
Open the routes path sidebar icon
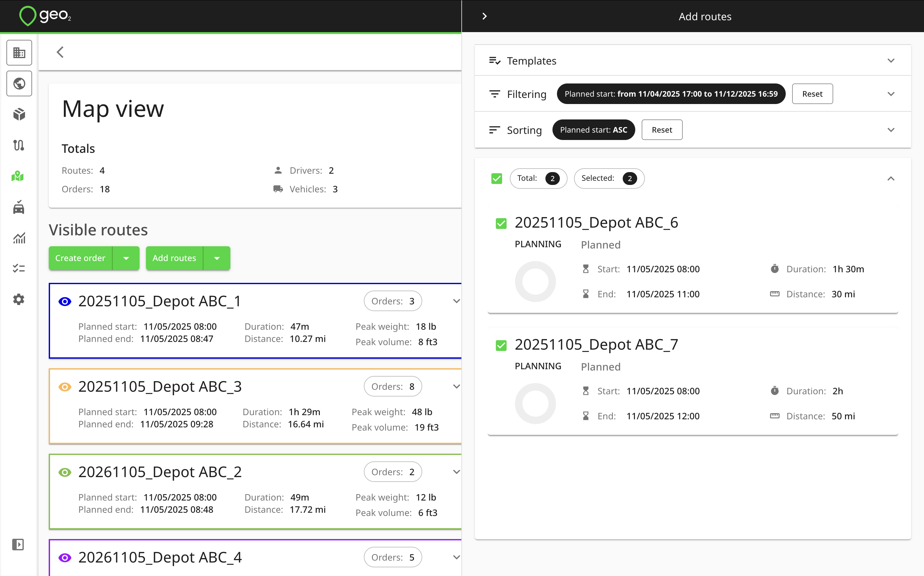click(19, 145)
